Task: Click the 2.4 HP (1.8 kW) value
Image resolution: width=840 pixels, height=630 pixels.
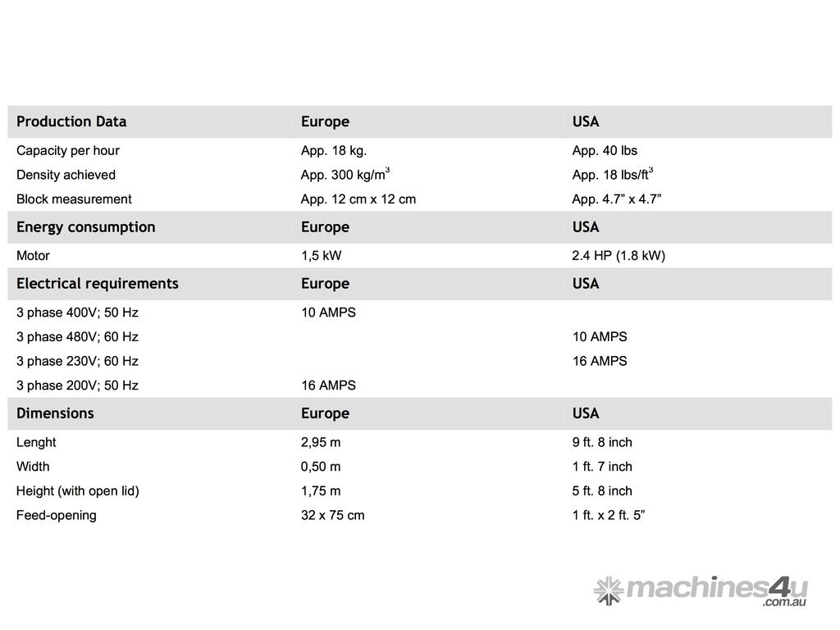Action: pos(619,256)
